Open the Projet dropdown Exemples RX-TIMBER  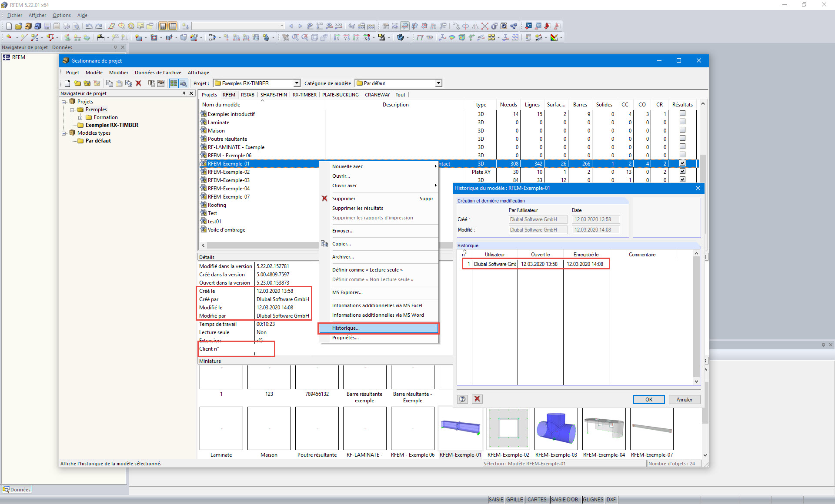297,83
